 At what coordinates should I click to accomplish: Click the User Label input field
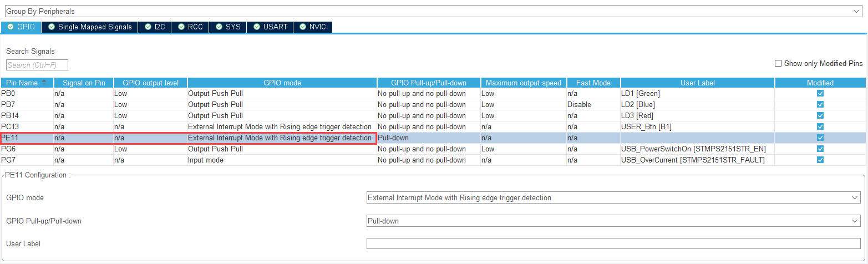(613, 243)
